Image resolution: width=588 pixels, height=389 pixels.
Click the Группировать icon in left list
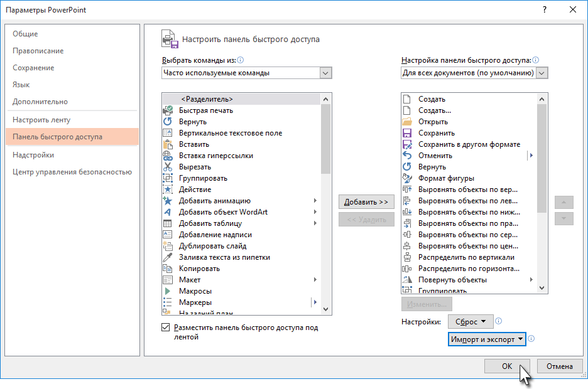tap(168, 178)
